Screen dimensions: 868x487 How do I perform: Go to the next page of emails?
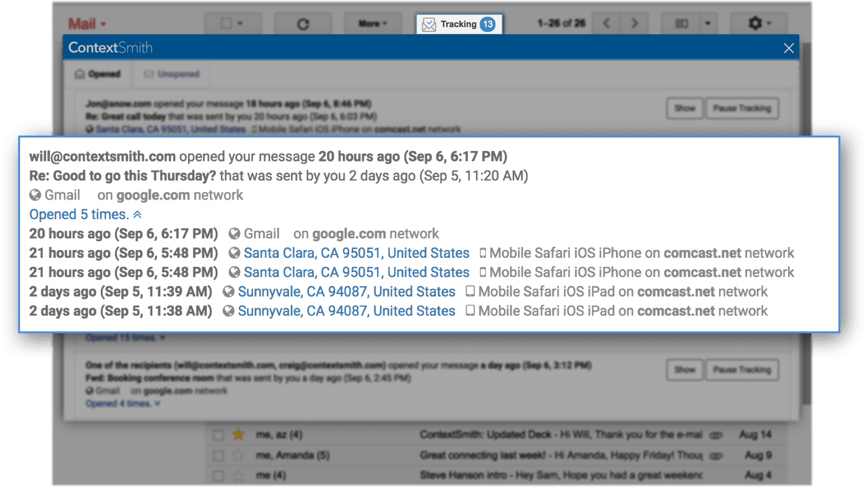click(x=634, y=23)
